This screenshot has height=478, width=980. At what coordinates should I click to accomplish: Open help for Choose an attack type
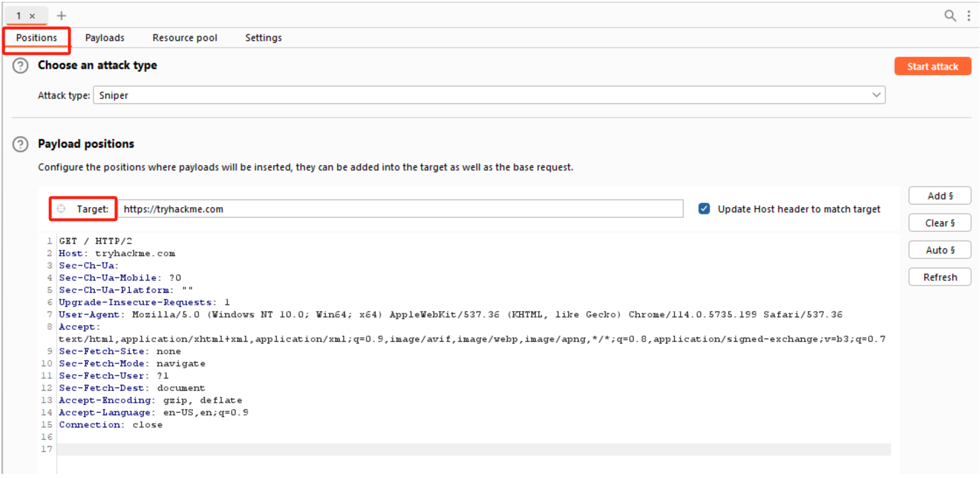point(20,65)
